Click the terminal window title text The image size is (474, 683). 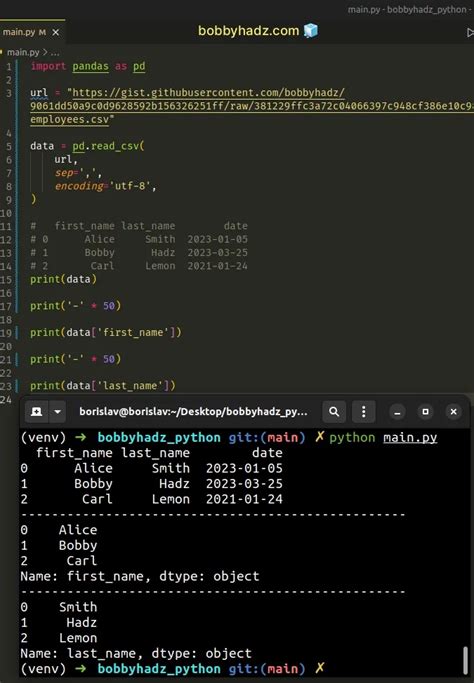coord(193,412)
